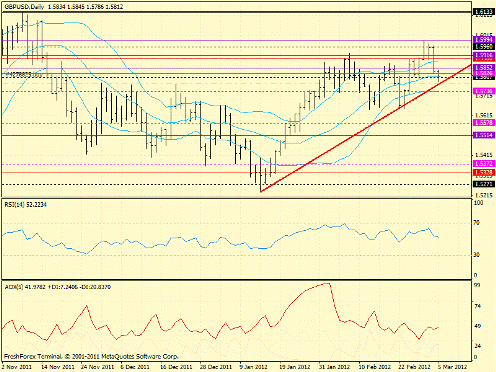Click the 1.5372 magenta price label
The width and height of the screenshot is (496, 372).
pyautogui.click(x=483, y=164)
